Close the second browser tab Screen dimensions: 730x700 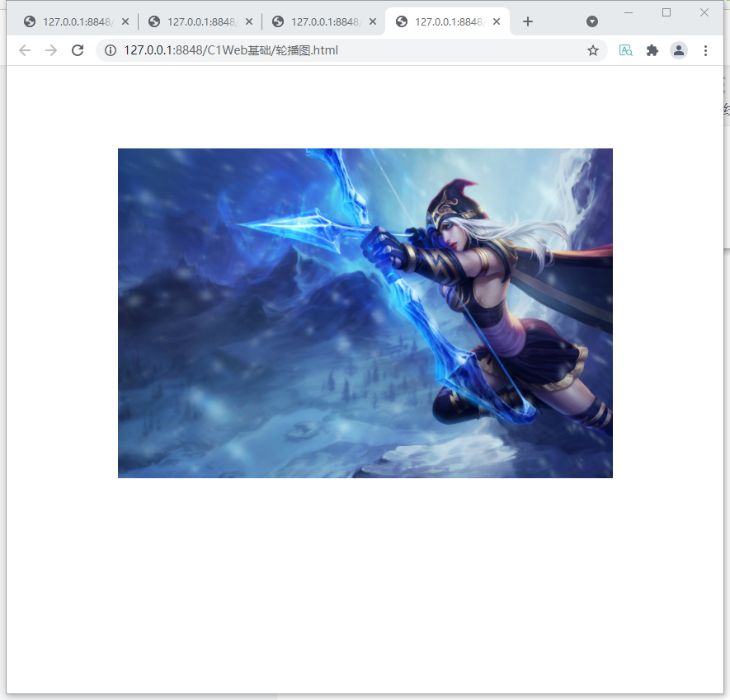[x=249, y=21]
